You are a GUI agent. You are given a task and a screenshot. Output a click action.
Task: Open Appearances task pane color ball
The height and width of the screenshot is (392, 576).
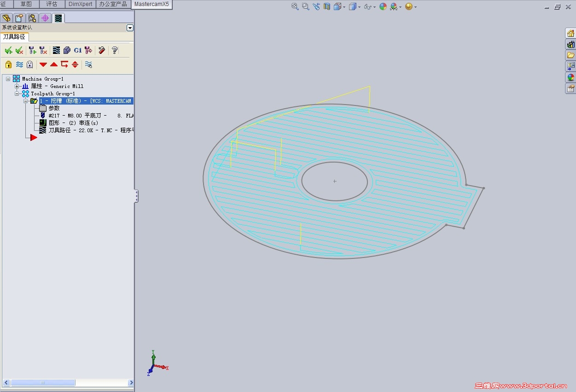pos(570,77)
